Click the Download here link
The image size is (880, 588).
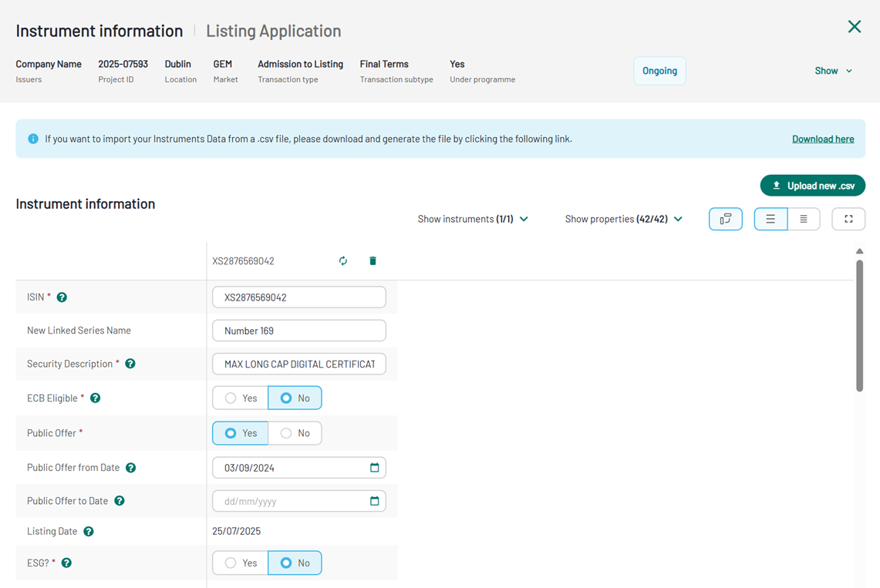(x=822, y=139)
